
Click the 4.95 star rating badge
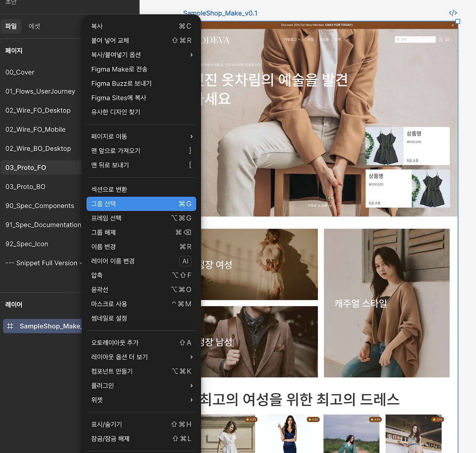coord(251,419)
